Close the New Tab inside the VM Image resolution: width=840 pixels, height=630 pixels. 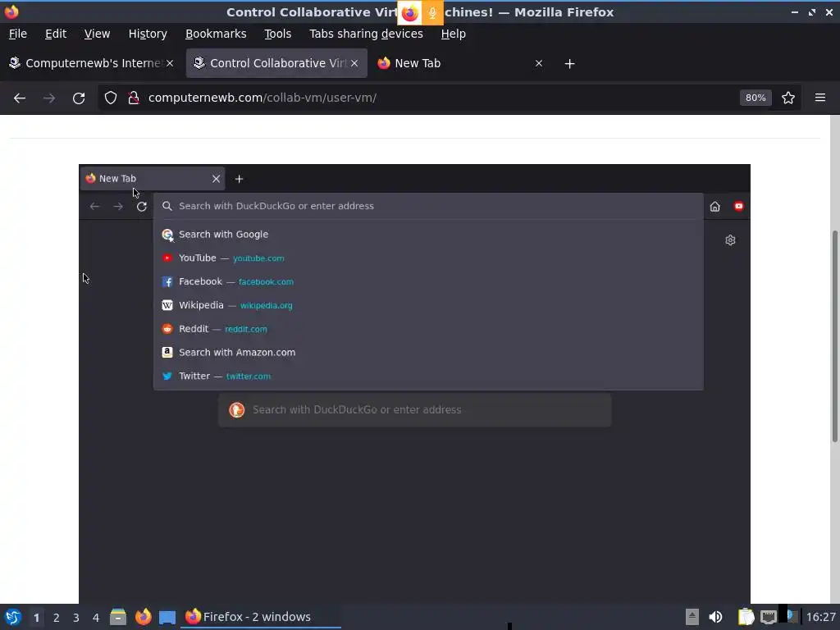pos(216,179)
